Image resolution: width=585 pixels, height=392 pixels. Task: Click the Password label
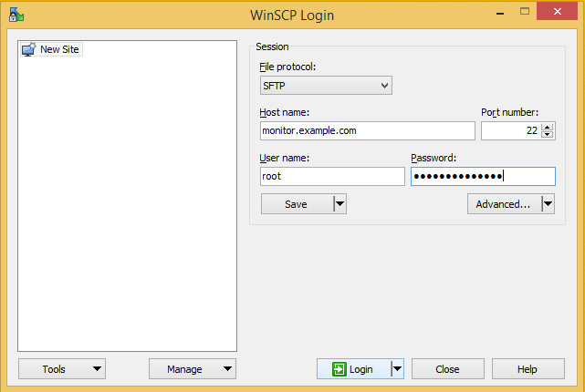click(x=434, y=158)
